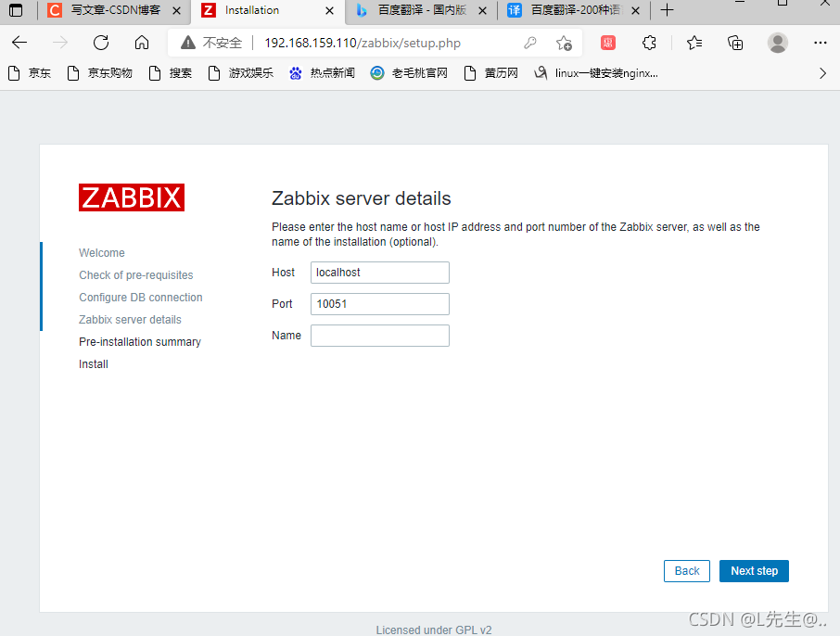The height and width of the screenshot is (636, 840).
Task: Open the browser home page icon
Action: (142, 43)
